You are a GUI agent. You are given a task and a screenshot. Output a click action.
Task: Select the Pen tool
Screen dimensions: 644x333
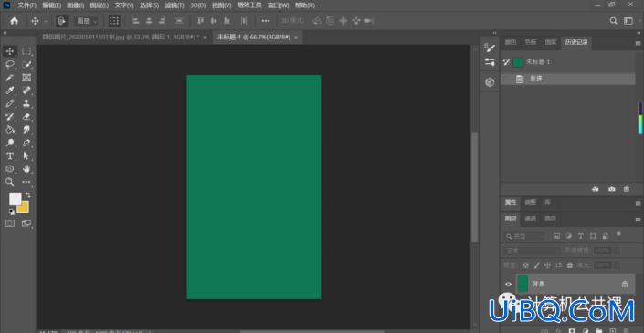click(26, 143)
